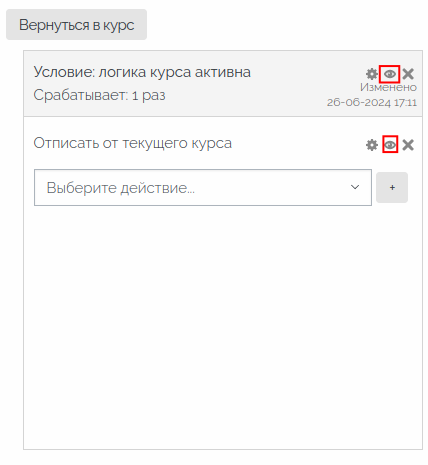Click the 'Срабатывает: 1 раз' trigger text
Image resolution: width=428 pixels, height=465 pixels.
tap(99, 95)
